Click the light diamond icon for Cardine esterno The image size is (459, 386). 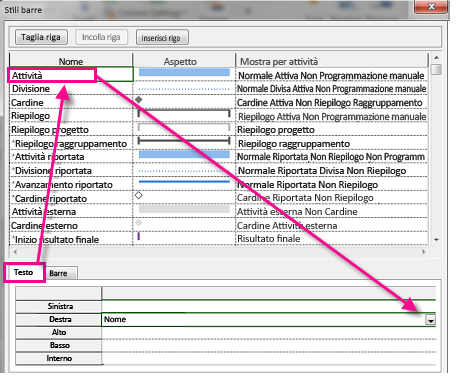pos(139,222)
